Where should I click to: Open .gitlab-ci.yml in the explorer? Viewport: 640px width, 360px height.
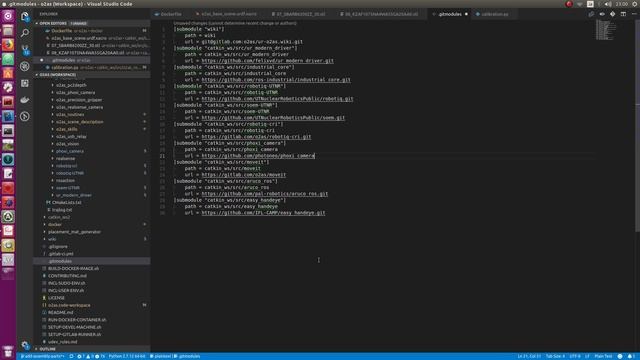pyautogui.click(x=60, y=254)
